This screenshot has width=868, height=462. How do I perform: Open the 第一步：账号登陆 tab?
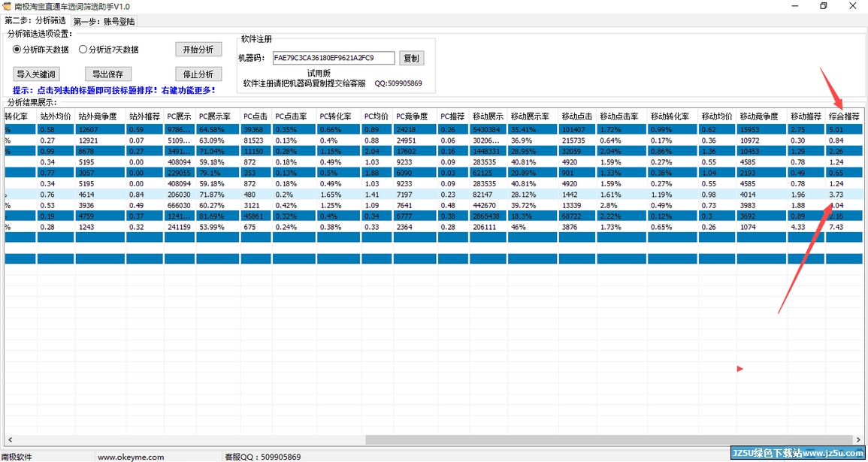click(104, 22)
